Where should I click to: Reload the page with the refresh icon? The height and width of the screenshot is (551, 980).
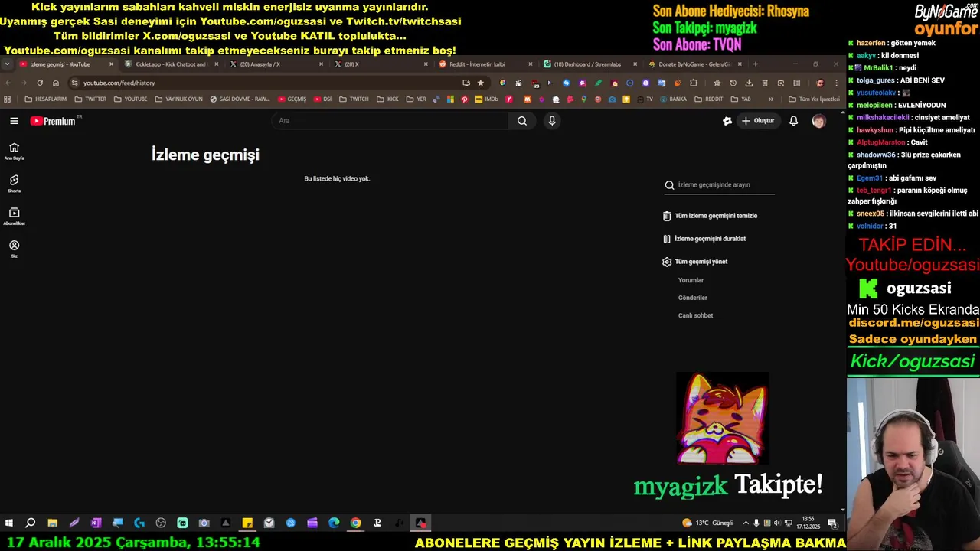[40, 83]
